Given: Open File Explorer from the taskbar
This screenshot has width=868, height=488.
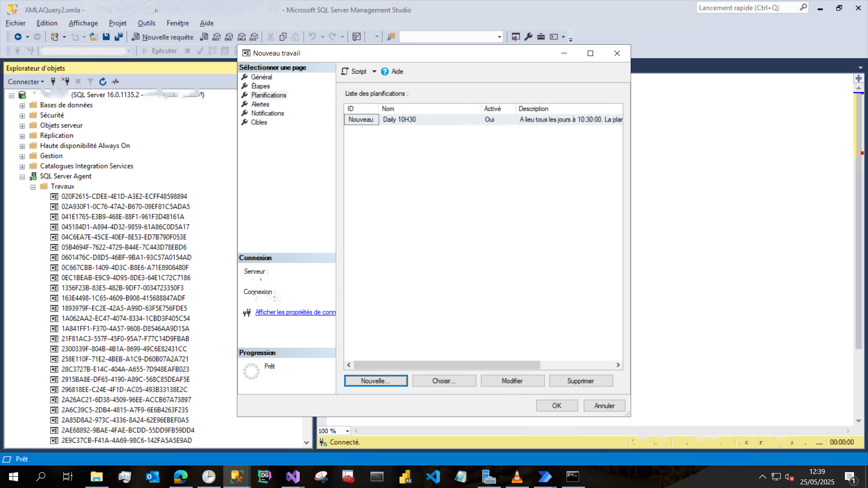Looking at the screenshot, I should 96,477.
